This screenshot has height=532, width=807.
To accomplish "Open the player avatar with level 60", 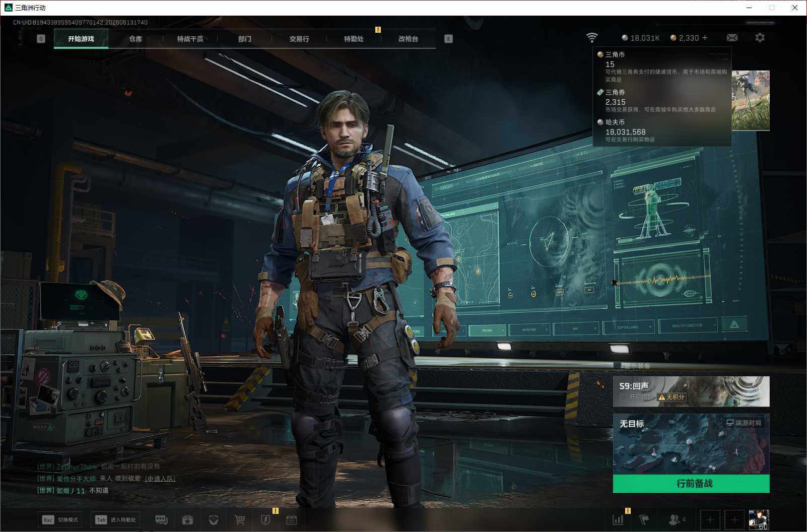I will point(759,519).
